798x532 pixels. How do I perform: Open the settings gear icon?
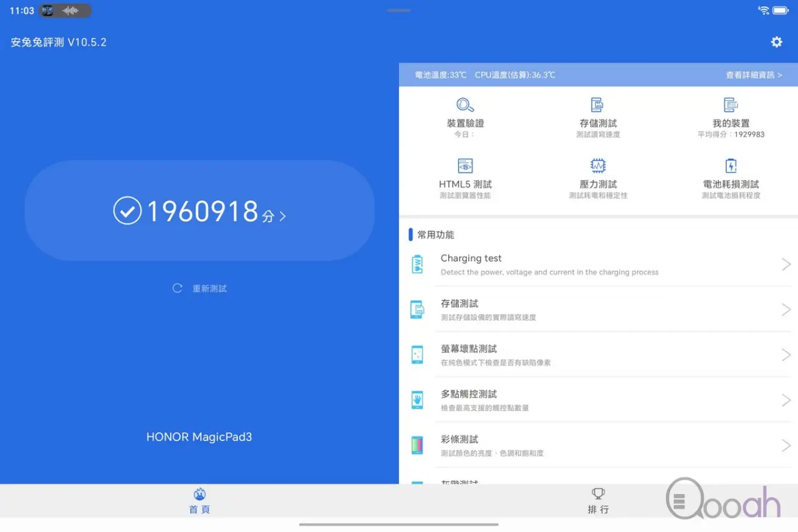click(776, 42)
